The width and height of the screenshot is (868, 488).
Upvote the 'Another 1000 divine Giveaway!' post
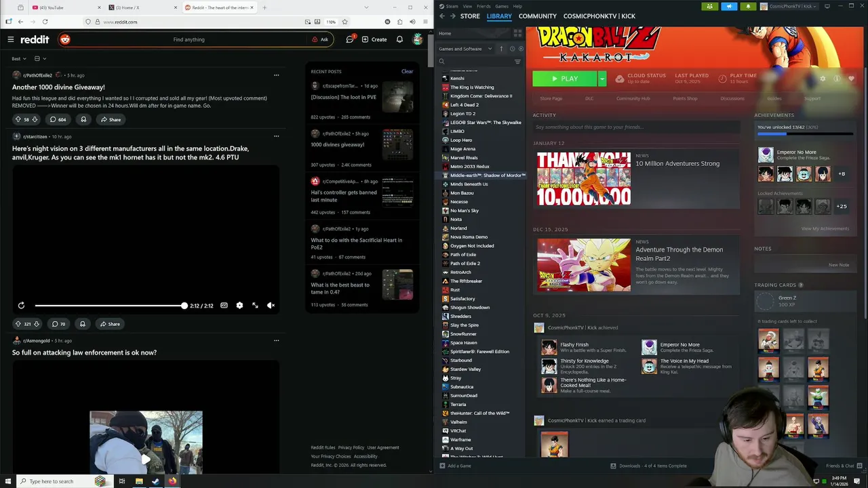(x=18, y=119)
